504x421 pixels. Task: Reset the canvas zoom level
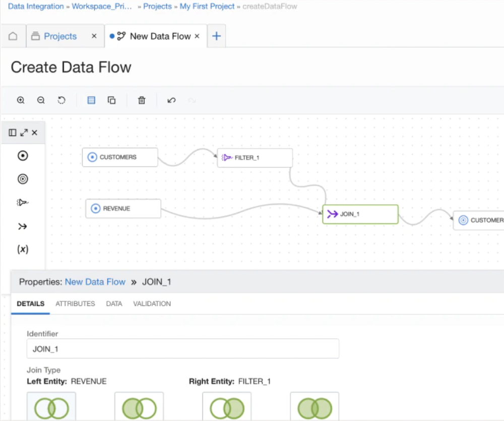(x=61, y=100)
